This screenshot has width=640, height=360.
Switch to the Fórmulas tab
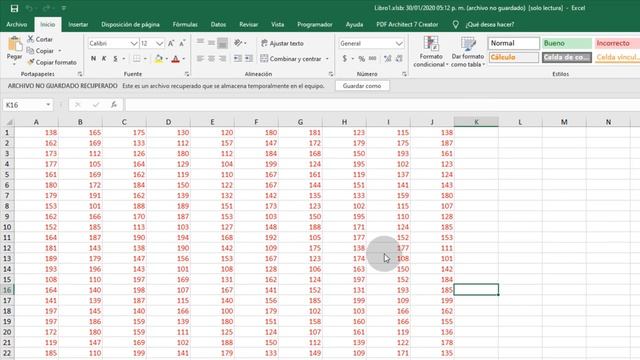point(185,24)
